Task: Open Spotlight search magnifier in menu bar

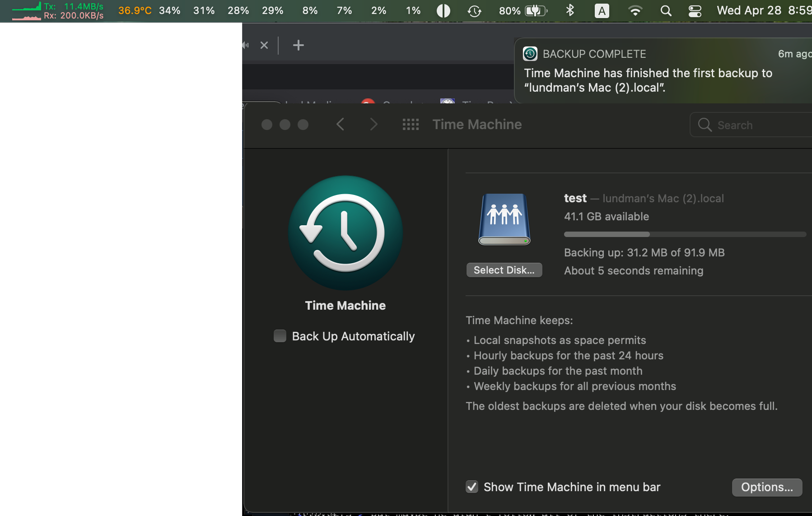Action: pos(666,11)
